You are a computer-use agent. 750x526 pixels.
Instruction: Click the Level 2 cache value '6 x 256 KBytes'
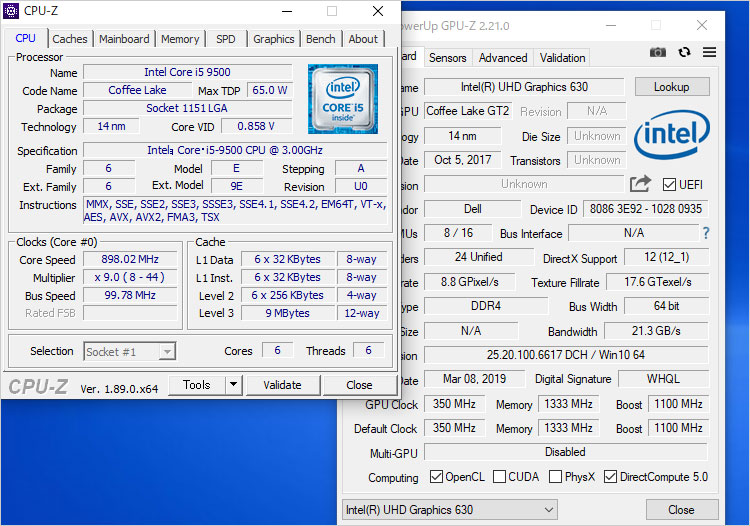coord(287,296)
